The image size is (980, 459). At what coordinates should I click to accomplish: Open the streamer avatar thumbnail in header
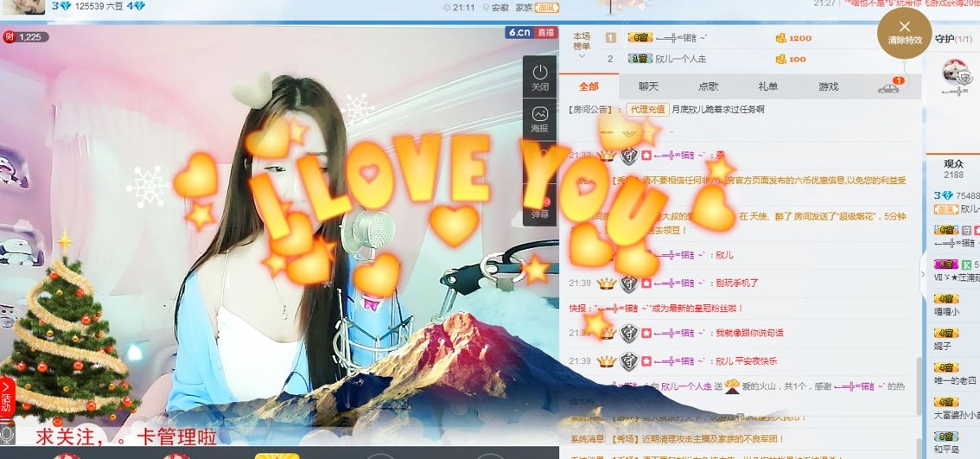(22, 7)
